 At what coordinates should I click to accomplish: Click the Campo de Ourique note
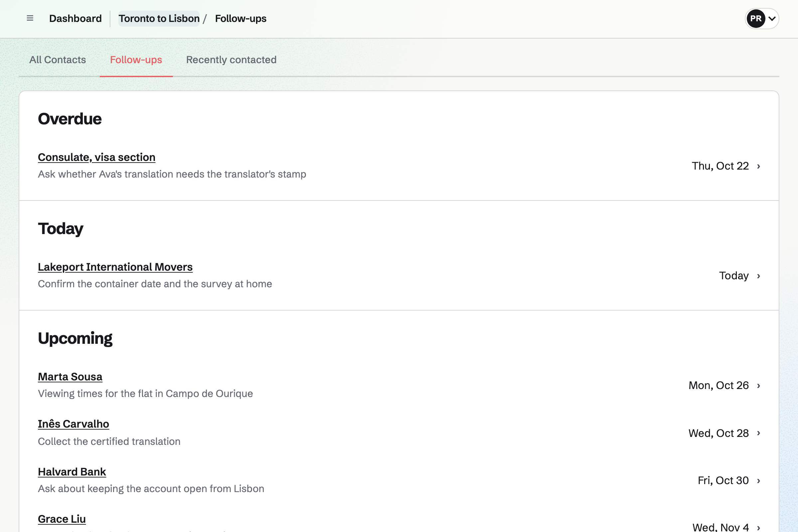pos(146,394)
